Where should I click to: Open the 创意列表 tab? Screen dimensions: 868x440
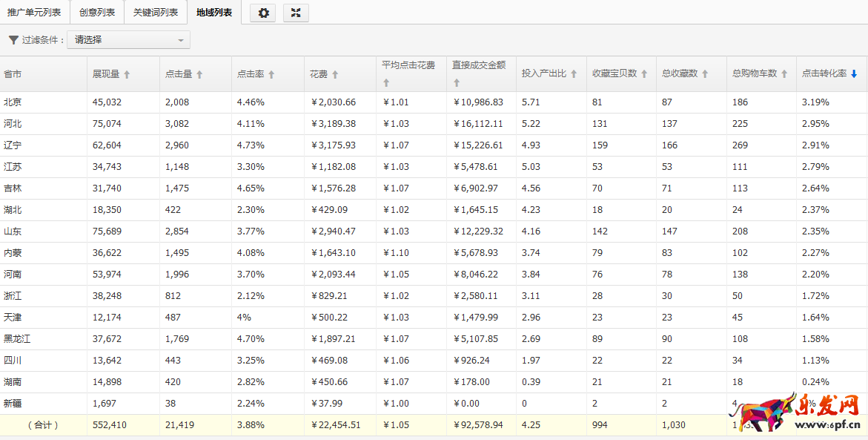[x=97, y=13]
